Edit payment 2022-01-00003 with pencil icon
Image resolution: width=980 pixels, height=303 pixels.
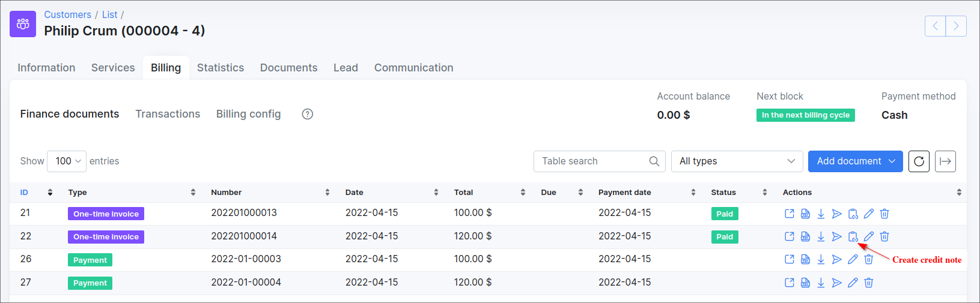point(853,260)
